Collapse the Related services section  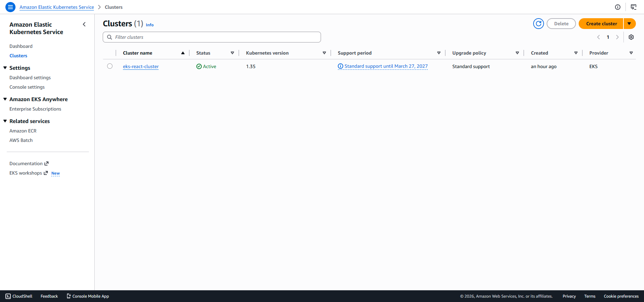click(x=5, y=121)
